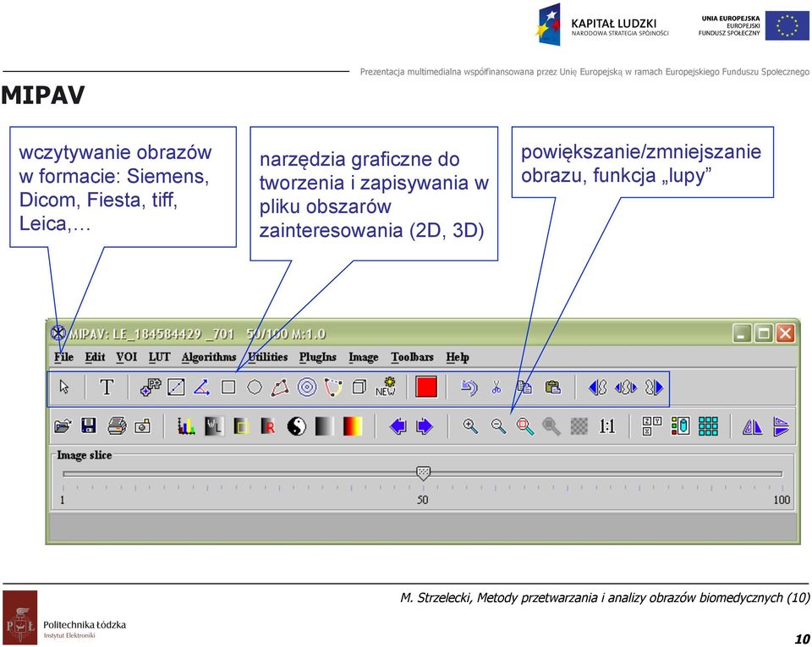Select the protractor angle tool

pos(201,387)
